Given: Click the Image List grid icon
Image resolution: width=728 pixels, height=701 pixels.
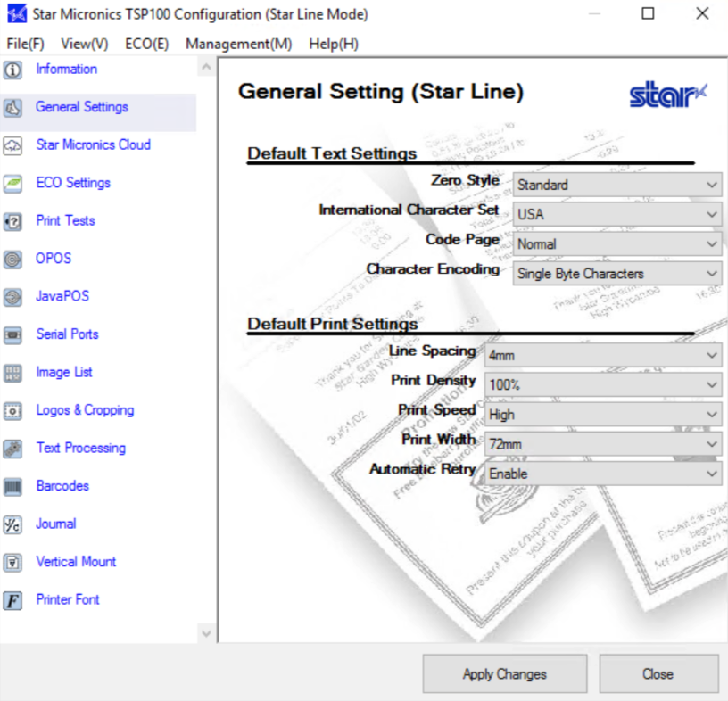Looking at the screenshot, I should point(12,373).
